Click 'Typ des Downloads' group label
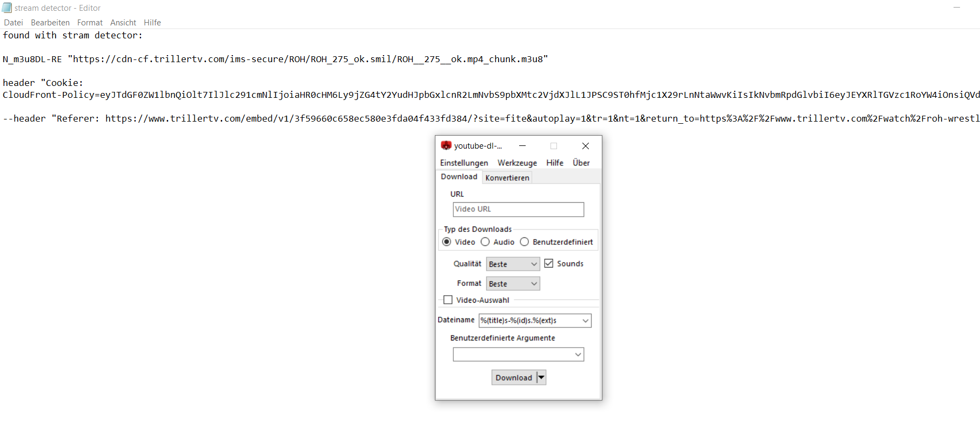980x447 pixels. [x=478, y=229]
